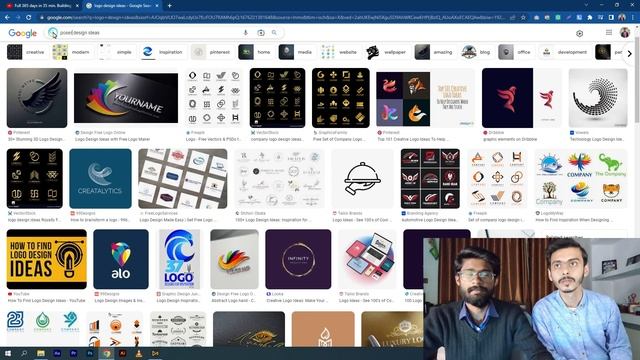Click the Google logo

[22, 33]
